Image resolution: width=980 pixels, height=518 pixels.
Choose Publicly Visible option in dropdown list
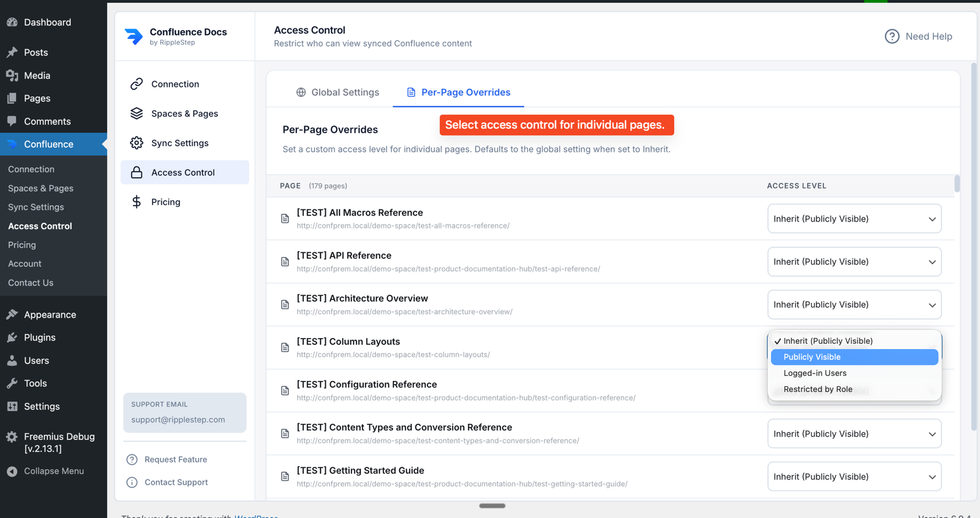(854, 357)
